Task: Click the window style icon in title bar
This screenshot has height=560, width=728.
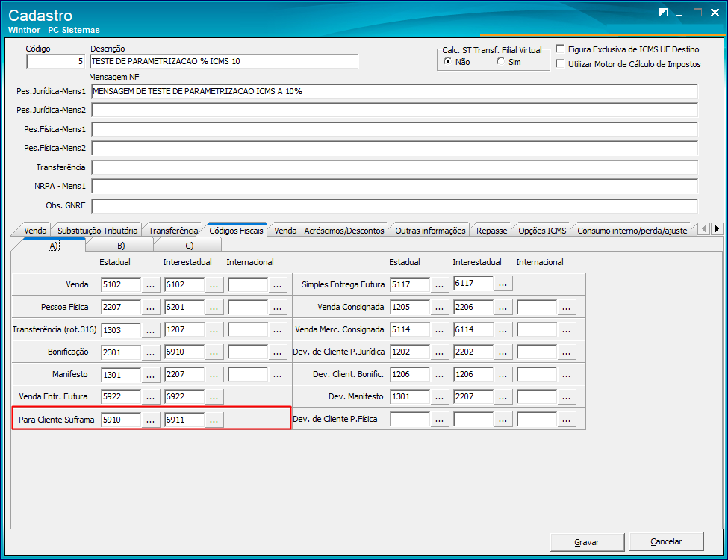Action: (x=663, y=12)
